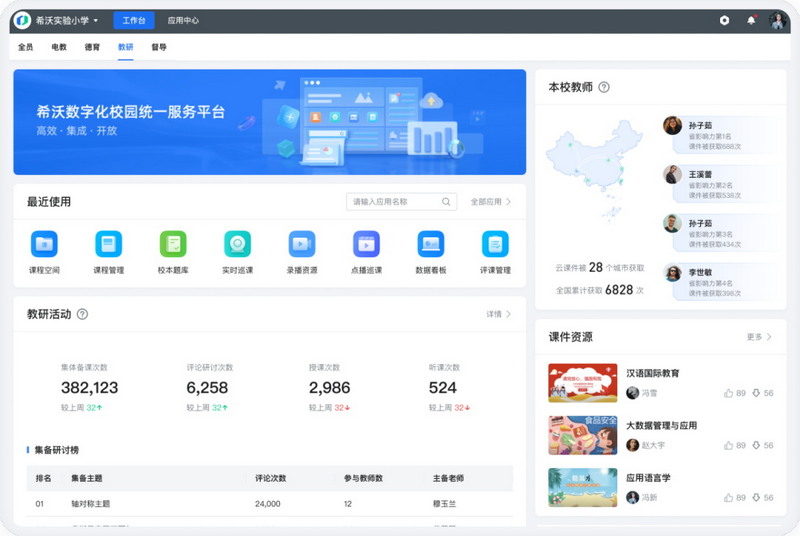The width and height of the screenshot is (800, 536).
Task: Open 详情 link in 教研活动
Action: [x=498, y=314]
